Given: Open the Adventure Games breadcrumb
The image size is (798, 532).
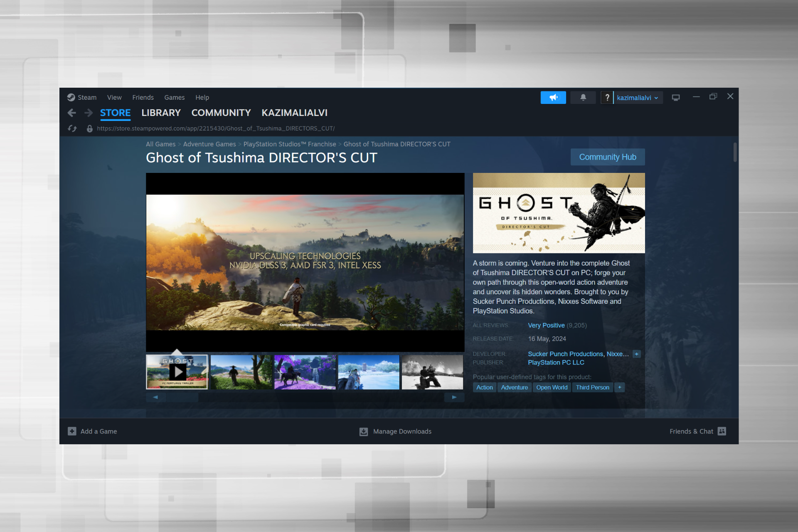Looking at the screenshot, I should [209, 144].
